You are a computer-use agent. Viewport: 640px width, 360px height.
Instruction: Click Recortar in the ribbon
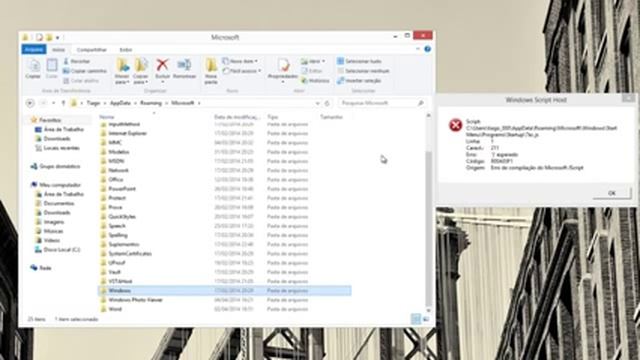pos(77,61)
